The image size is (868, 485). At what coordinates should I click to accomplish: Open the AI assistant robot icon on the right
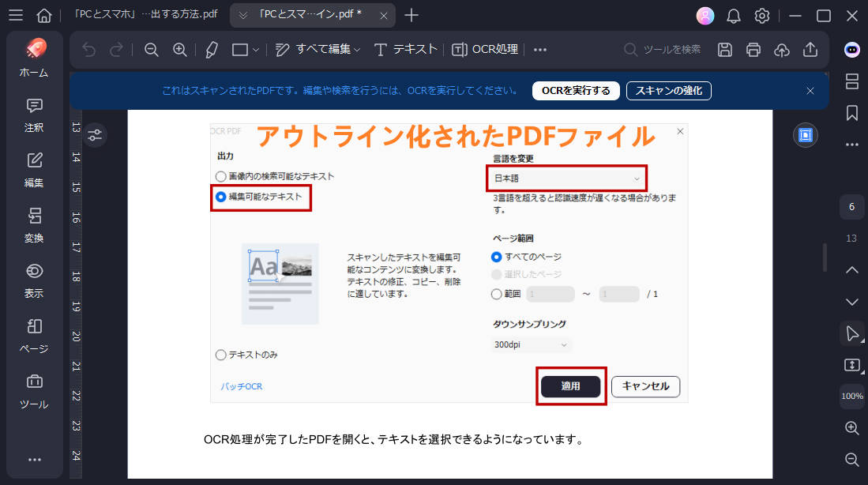851,51
